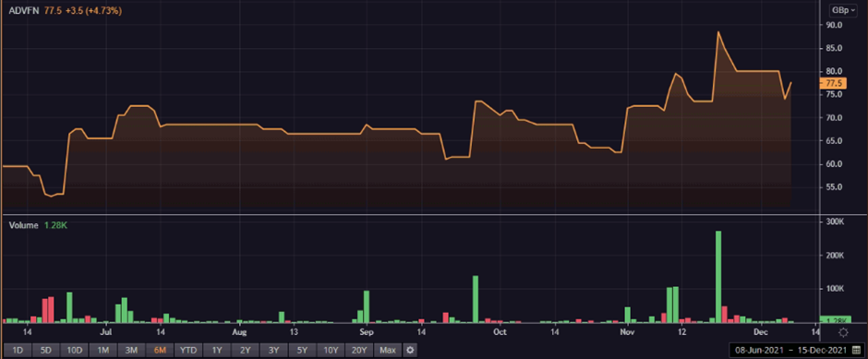Select the 5D time range

coord(46,350)
